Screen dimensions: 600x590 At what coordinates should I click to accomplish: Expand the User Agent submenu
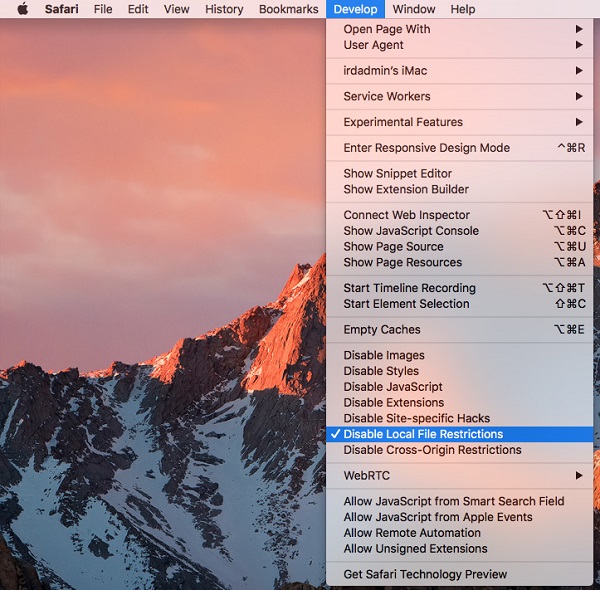point(460,45)
